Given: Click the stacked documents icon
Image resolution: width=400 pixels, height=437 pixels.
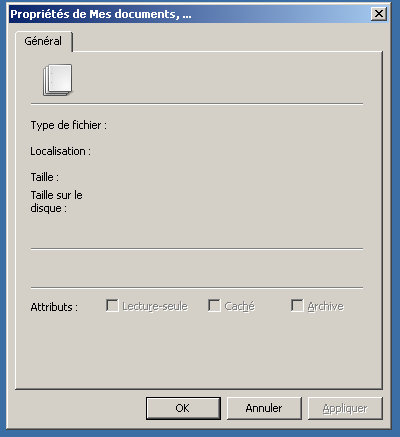Looking at the screenshot, I should click(x=57, y=80).
